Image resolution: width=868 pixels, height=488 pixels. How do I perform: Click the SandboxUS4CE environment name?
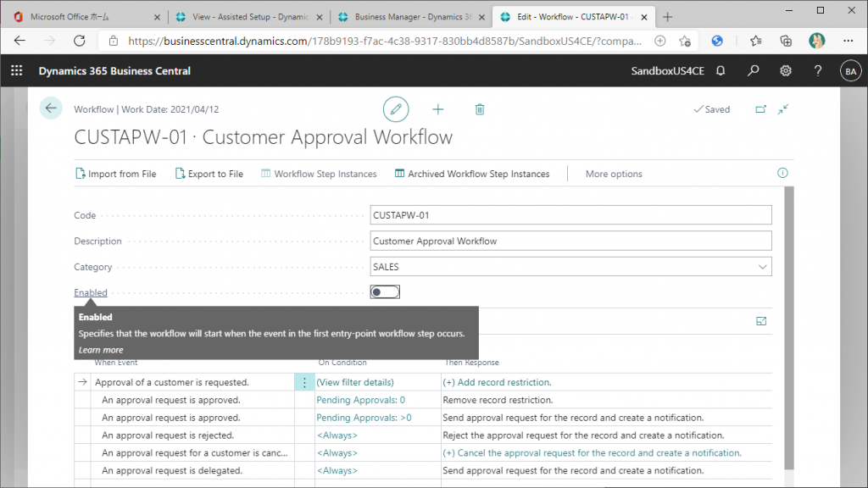pyautogui.click(x=668, y=71)
